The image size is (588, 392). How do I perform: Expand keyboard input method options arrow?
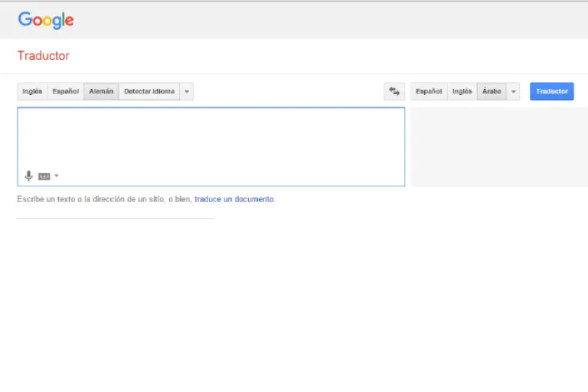click(x=57, y=176)
